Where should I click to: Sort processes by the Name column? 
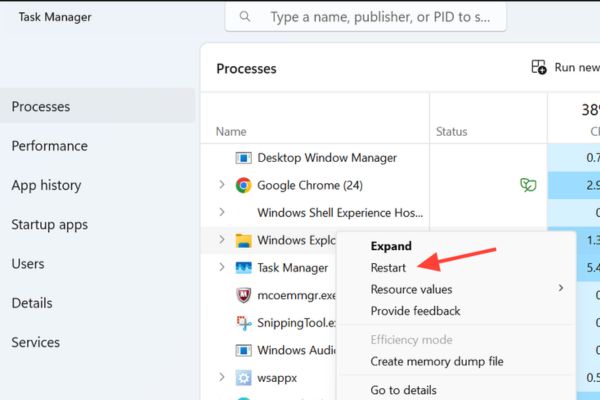231,131
